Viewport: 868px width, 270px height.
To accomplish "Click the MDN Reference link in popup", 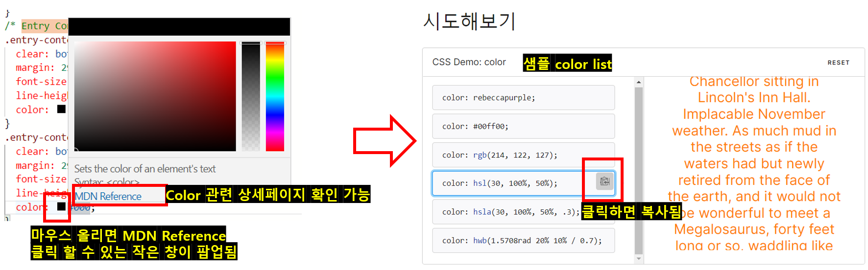I will (108, 196).
